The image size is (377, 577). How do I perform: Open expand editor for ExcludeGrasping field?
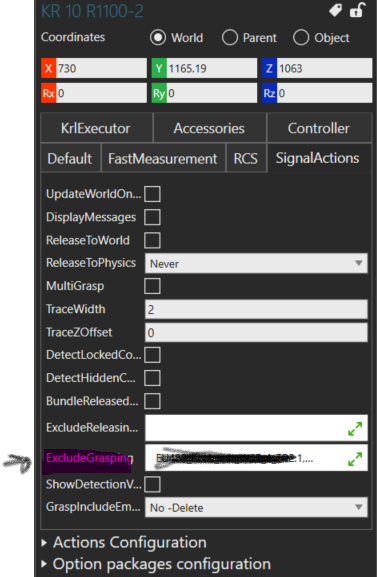click(x=355, y=458)
